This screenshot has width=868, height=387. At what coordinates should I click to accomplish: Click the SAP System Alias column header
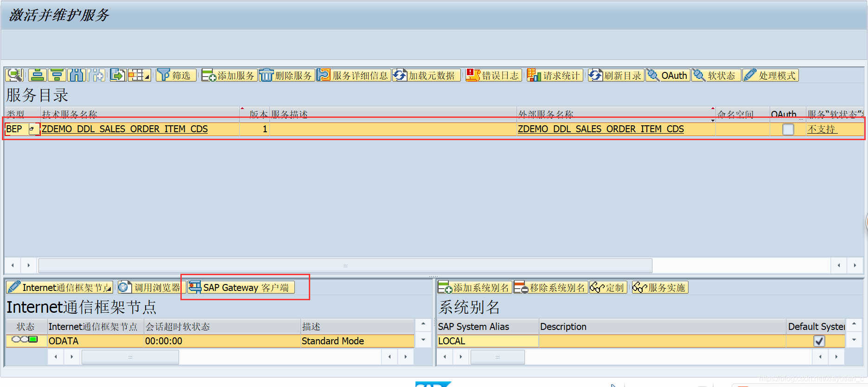tap(488, 327)
